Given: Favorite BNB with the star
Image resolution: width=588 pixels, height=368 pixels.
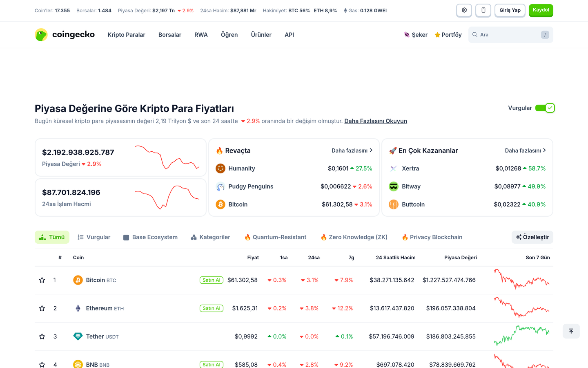Looking at the screenshot, I should (42, 364).
